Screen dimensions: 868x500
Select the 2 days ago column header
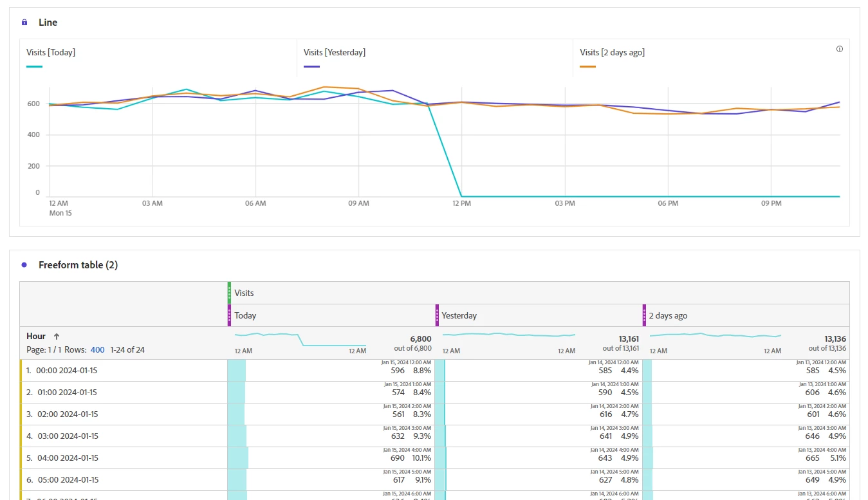[746, 315]
